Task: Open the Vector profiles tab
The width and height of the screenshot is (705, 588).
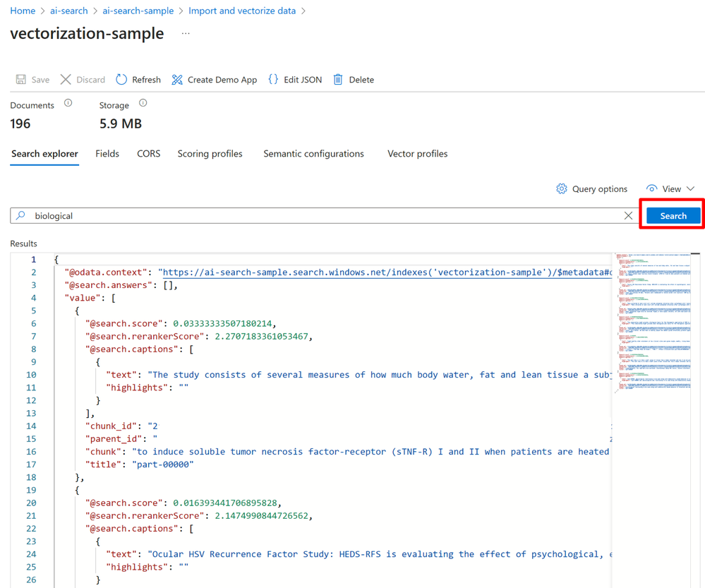Action: pos(417,154)
